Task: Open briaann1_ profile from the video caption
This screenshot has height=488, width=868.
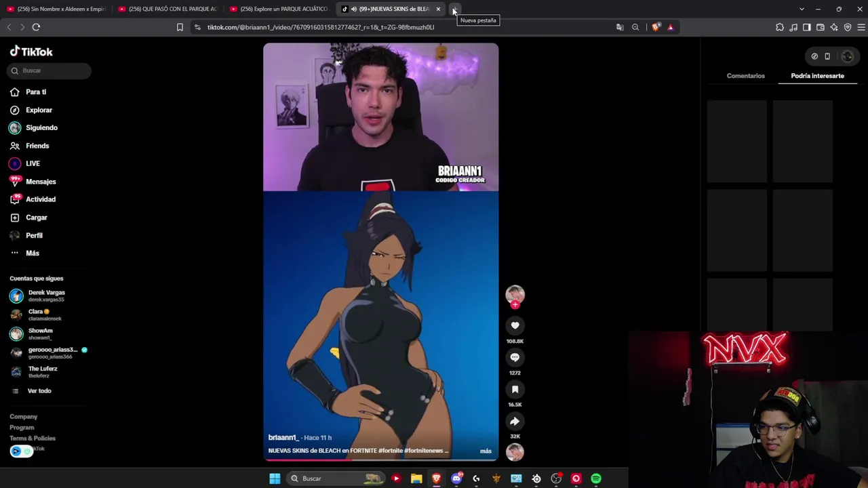Action: pyautogui.click(x=283, y=438)
